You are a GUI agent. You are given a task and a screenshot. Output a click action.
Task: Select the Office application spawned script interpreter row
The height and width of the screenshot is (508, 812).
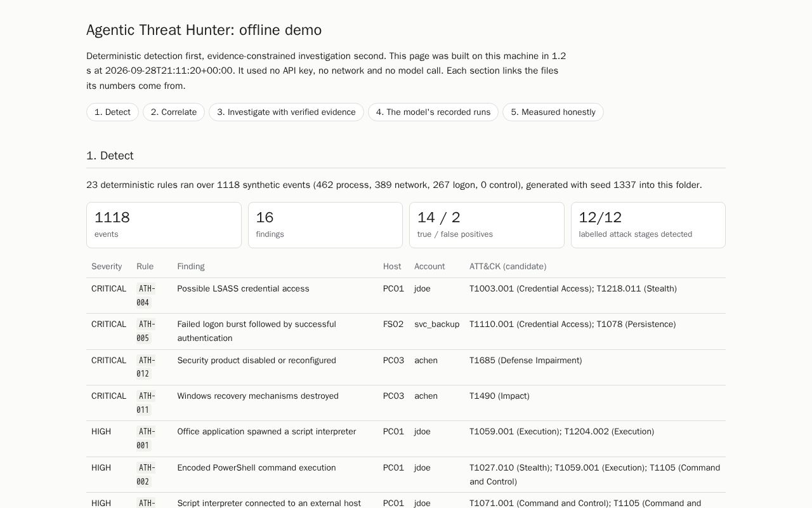click(x=406, y=439)
